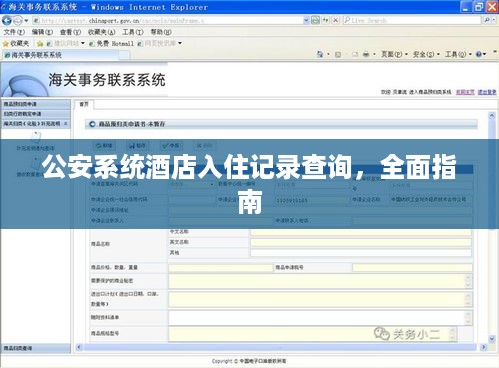This screenshot has height=368, width=499.
Task: Open the 归类行政裁定申请 sidebar section
Action: tap(36, 114)
